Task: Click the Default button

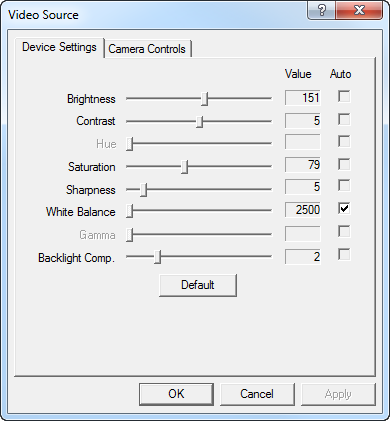Action: click(198, 285)
